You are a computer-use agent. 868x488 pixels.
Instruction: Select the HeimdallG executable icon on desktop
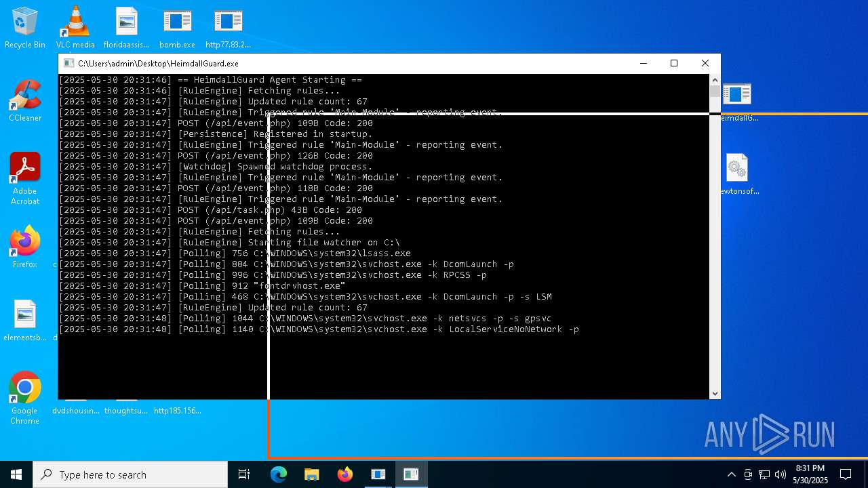coord(737,102)
